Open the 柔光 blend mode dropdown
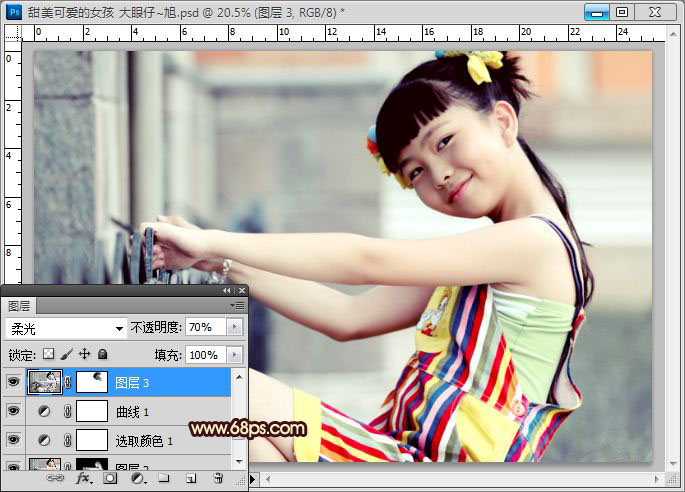The height and width of the screenshot is (492, 685). [65, 327]
